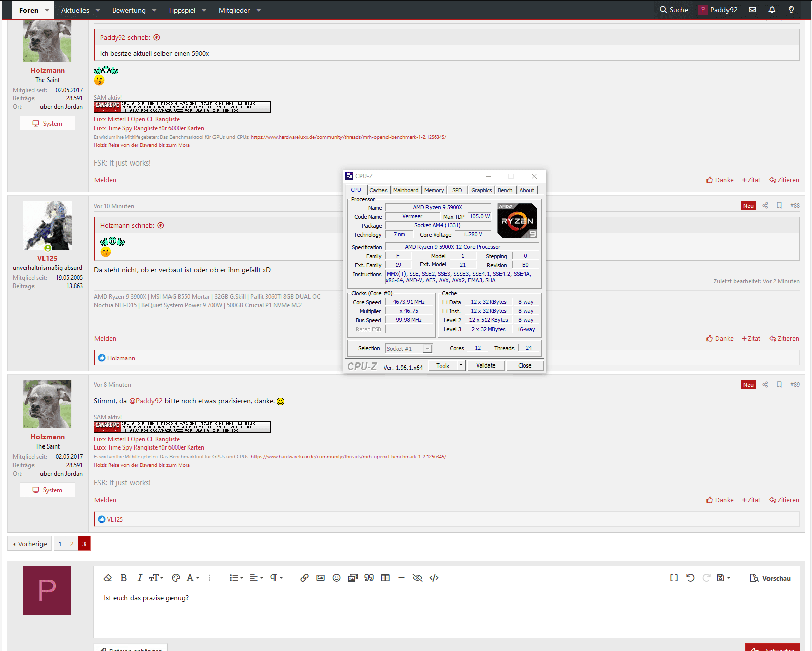Click the lightbulb icon in the header

click(x=791, y=10)
